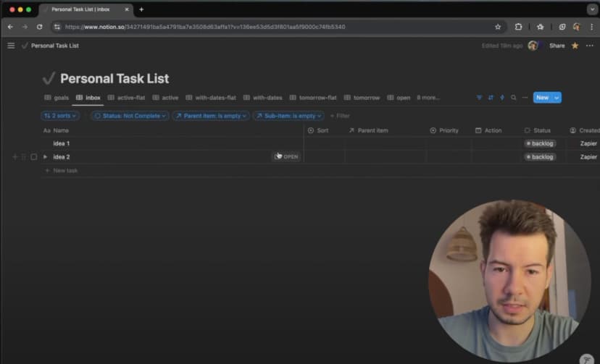Click Zapier in the idea 2 row

[x=588, y=157]
